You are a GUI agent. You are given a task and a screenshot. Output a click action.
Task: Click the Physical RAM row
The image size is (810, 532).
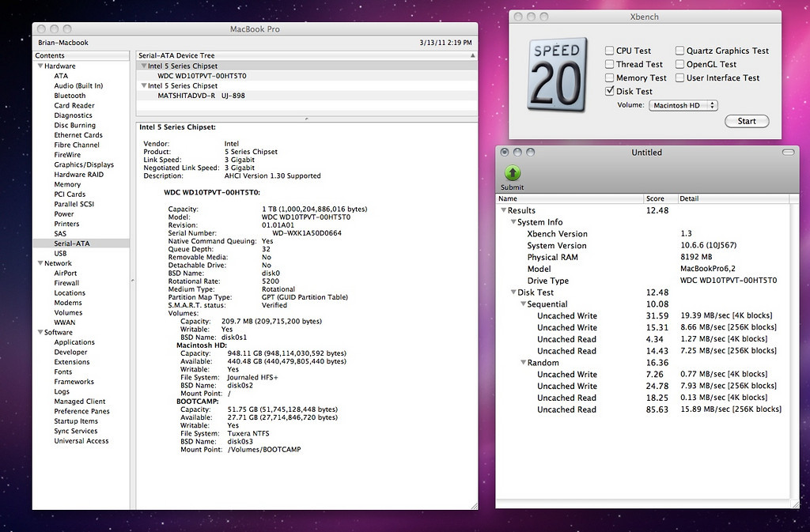coord(642,257)
